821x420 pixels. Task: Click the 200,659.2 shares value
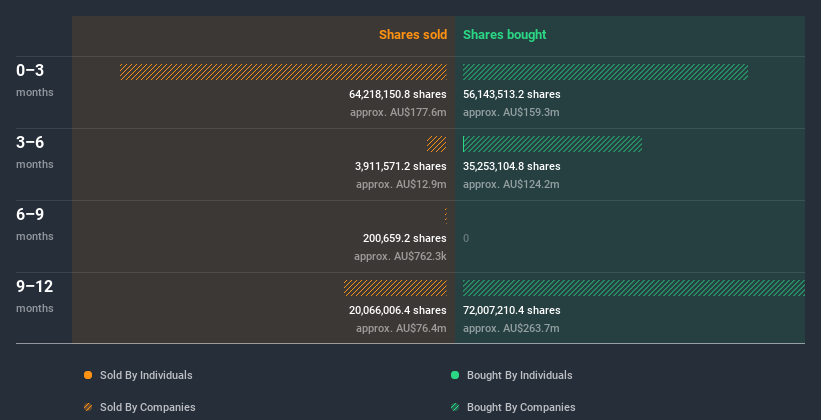[x=405, y=238]
